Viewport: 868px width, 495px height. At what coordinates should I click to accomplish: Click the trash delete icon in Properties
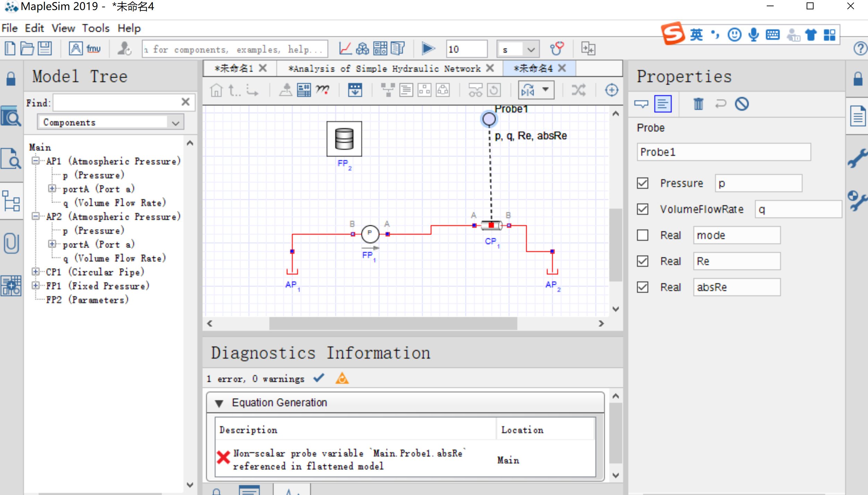tap(698, 104)
